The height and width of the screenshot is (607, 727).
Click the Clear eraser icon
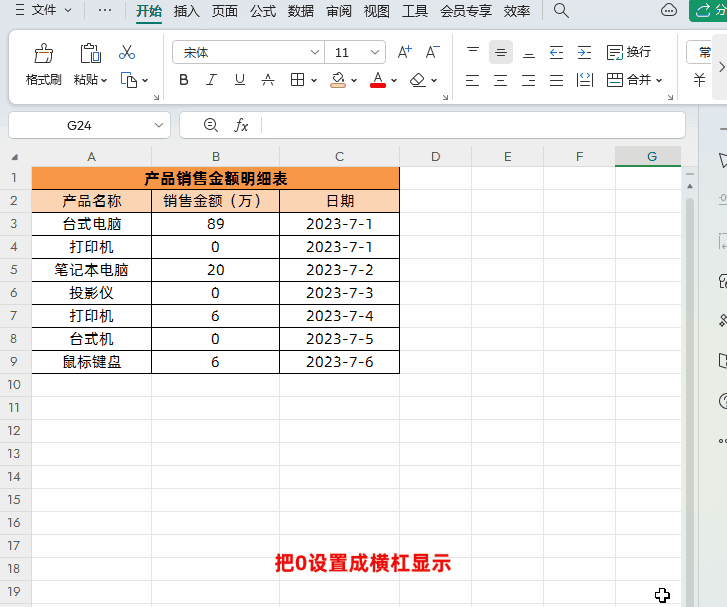418,80
